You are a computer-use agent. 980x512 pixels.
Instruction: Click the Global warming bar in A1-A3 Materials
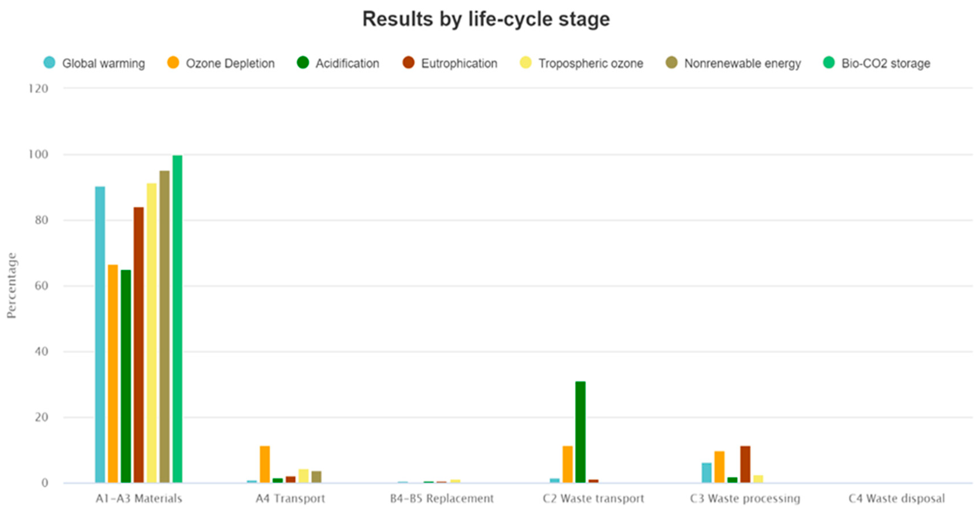100,334
